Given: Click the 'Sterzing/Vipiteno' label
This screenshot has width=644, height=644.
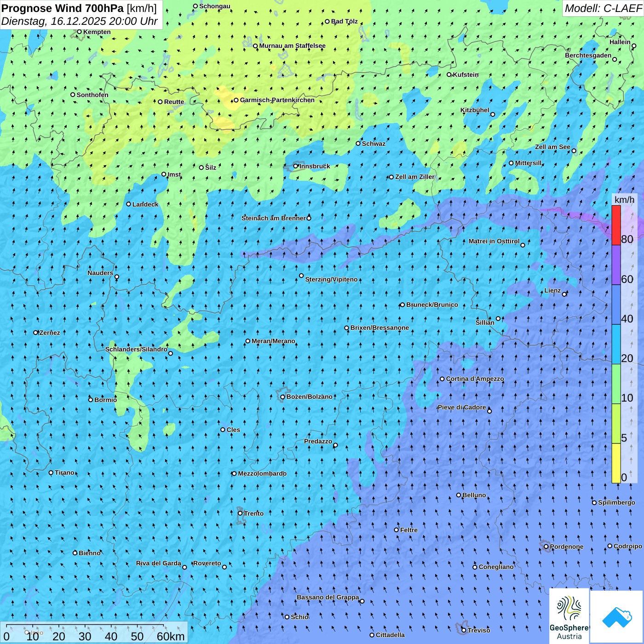Looking at the screenshot, I should (332, 279).
